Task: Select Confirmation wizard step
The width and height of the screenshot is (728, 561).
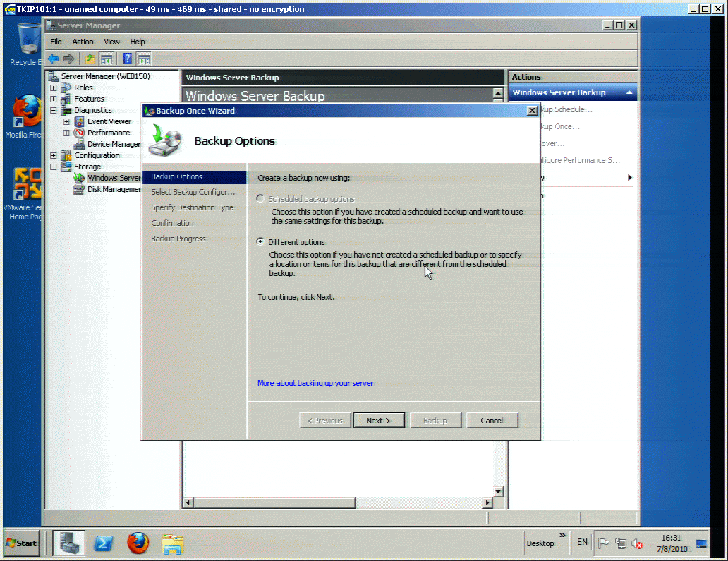Action: pyautogui.click(x=172, y=223)
